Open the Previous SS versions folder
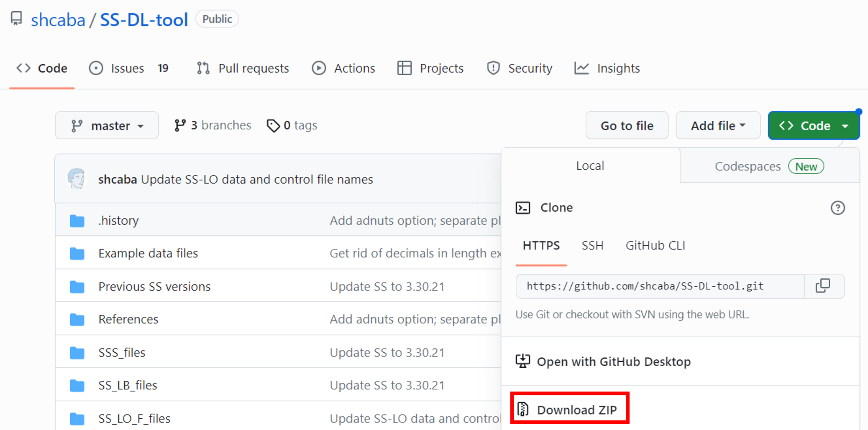Image resolution: width=868 pixels, height=430 pixels. pyautogui.click(x=154, y=286)
